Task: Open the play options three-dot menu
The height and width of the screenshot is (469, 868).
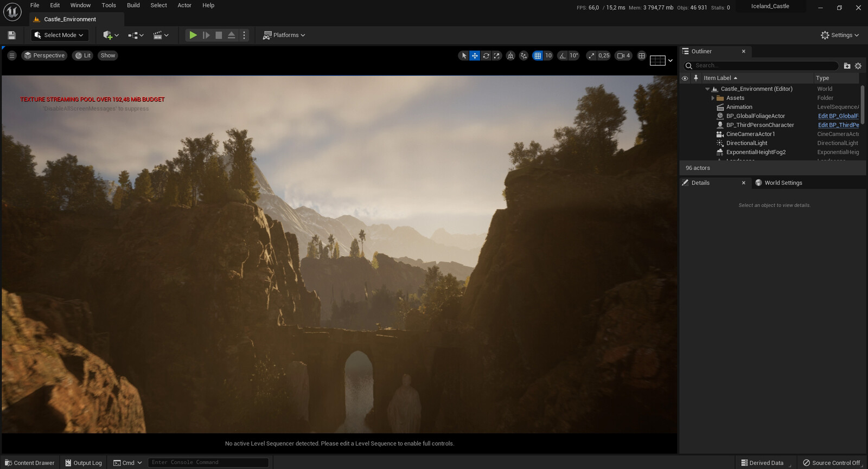Action: [244, 35]
